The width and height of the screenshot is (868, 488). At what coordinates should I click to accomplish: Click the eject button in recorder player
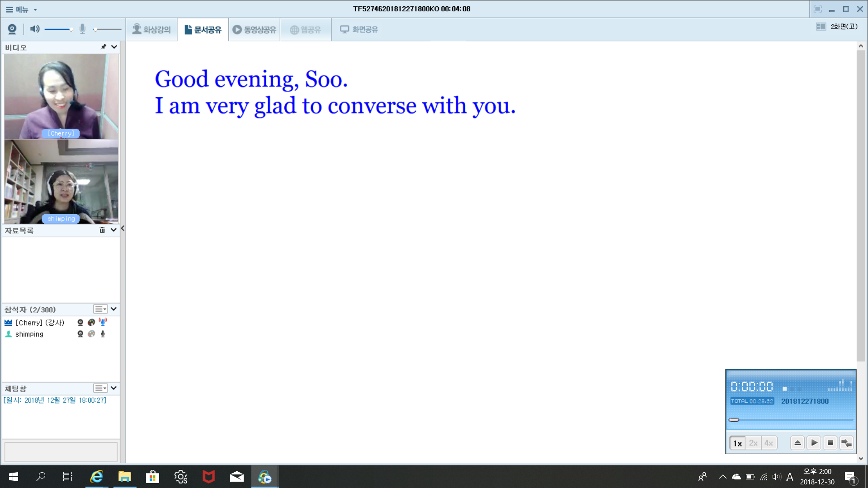point(797,443)
